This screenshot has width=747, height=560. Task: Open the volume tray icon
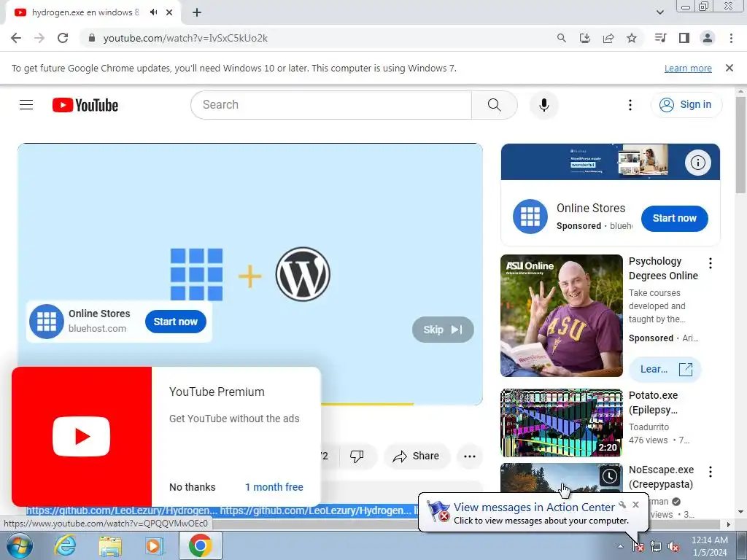click(673, 547)
